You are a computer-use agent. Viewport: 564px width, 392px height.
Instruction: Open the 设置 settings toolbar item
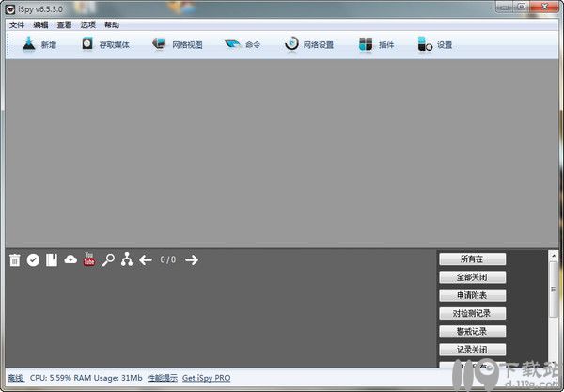coord(434,44)
